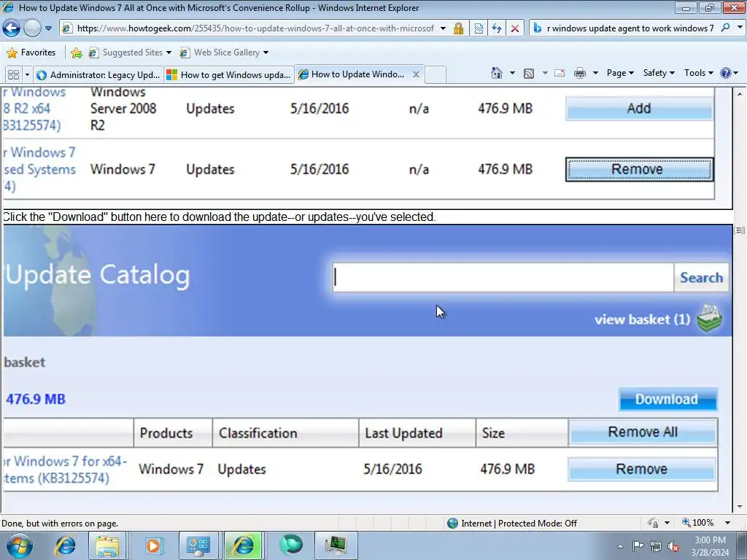The height and width of the screenshot is (560, 747).
Task: Click the Forward navigation arrow
Action: pyautogui.click(x=32, y=28)
